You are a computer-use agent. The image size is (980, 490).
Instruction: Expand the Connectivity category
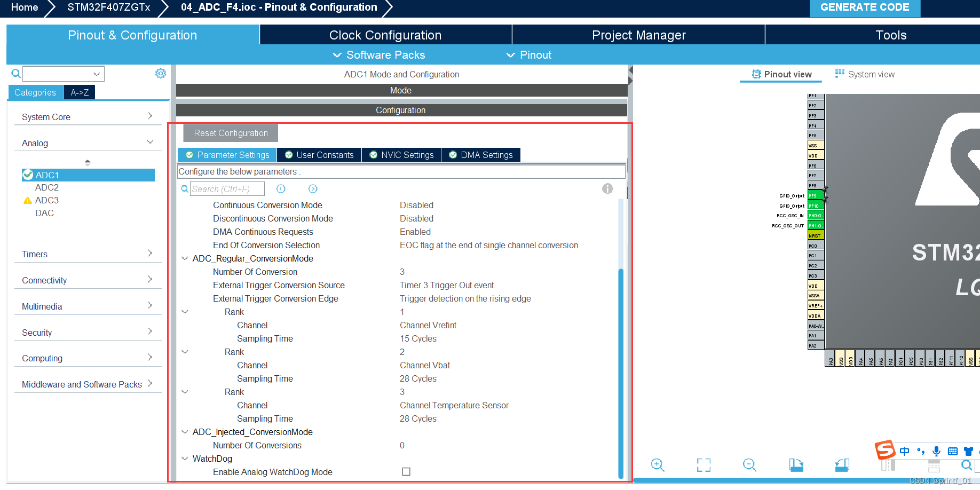click(x=88, y=280)
